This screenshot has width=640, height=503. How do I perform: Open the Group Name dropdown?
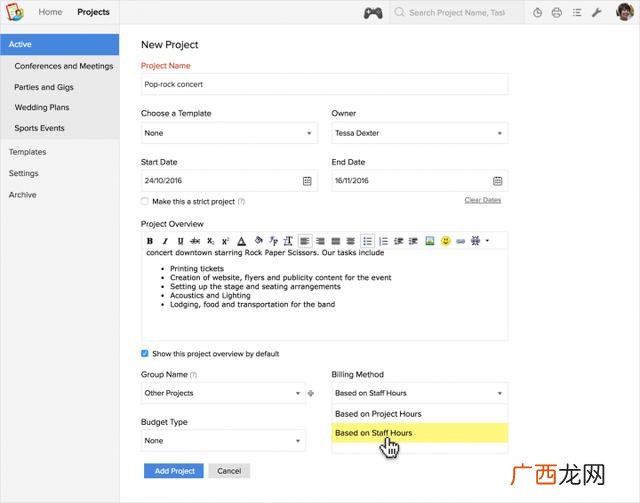[x=223, y=393]
